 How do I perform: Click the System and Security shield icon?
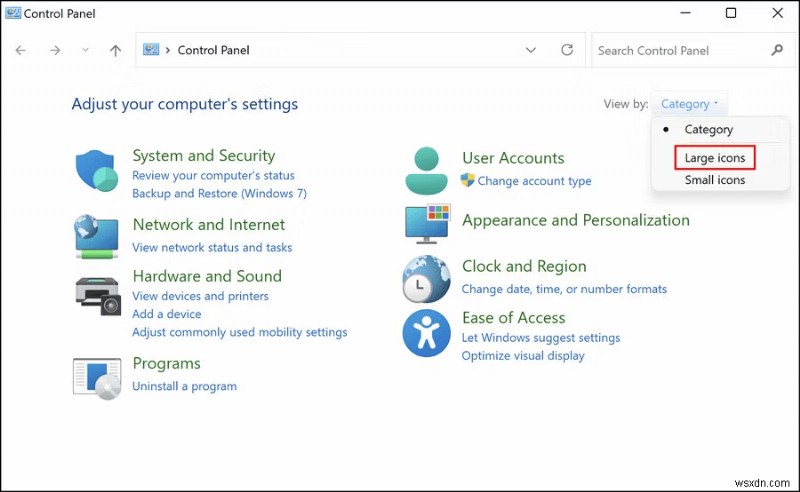point(97,171)
